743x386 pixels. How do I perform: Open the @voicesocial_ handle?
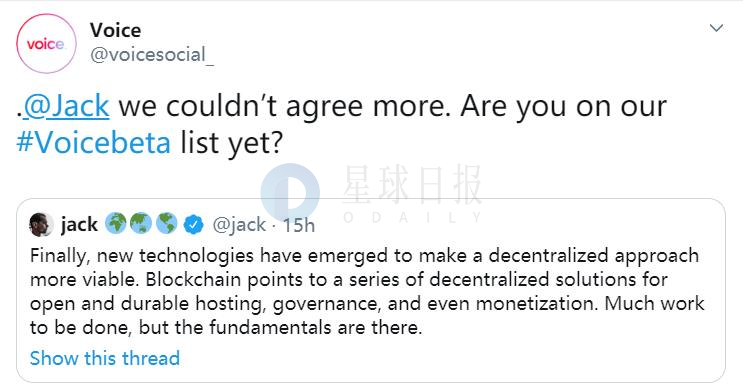pyautogui.click(x=152, y=55)
